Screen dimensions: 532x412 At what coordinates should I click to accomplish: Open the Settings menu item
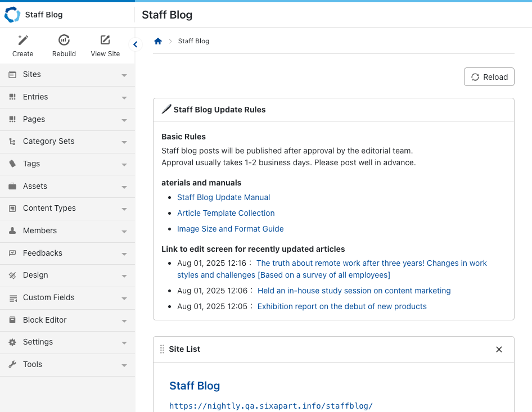point(38,342)
